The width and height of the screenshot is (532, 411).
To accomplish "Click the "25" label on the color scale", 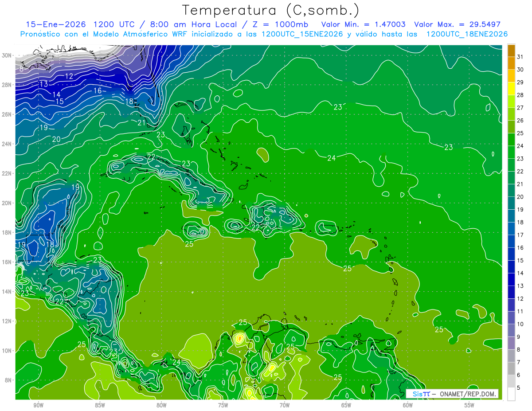I will coord(520,133).
